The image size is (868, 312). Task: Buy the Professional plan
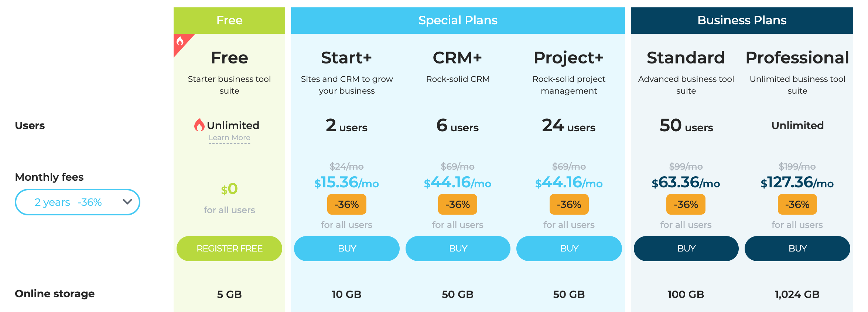(x=797, y=249)
